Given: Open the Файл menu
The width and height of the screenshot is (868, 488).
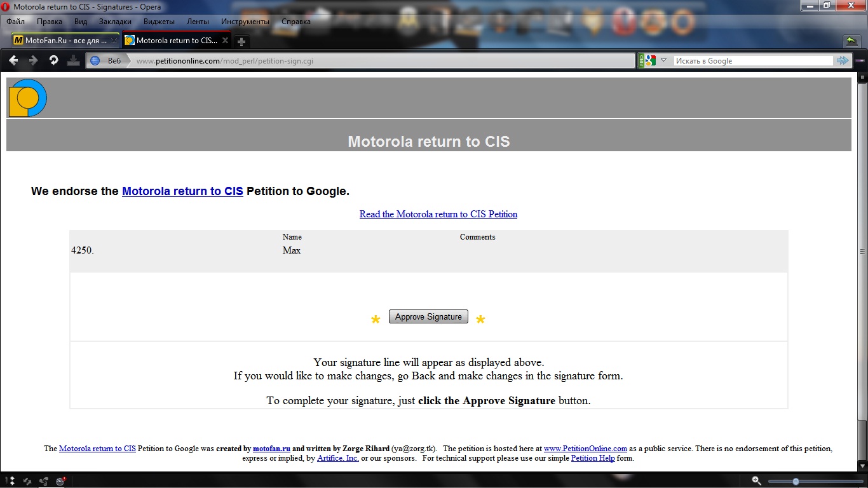Looking at the screenshot, I should (x=15, y=22).
